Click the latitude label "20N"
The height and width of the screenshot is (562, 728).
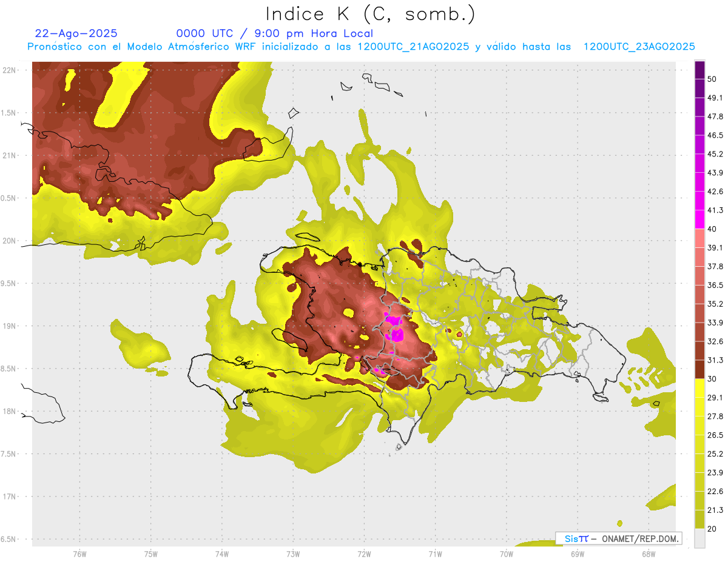pos(9,241)
